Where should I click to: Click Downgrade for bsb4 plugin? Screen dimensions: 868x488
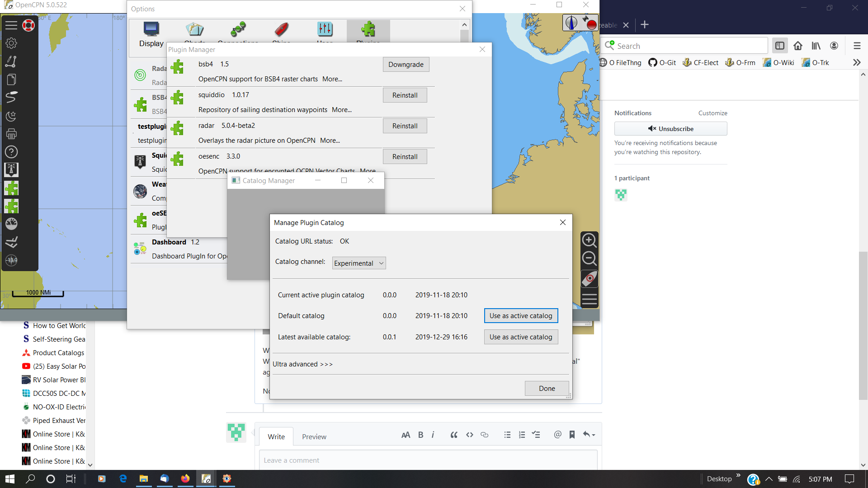click(406, 65)
